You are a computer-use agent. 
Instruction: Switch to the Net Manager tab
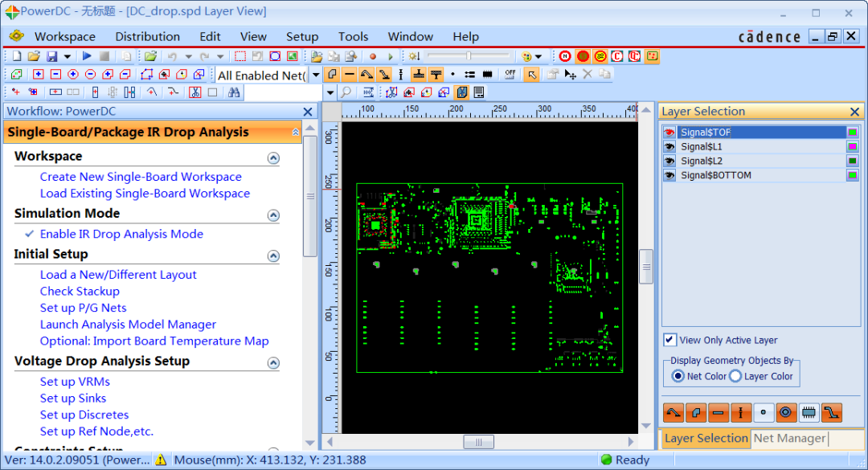pos(789,439)
